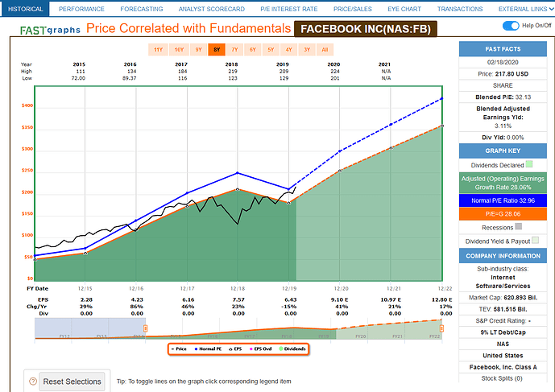Open the Forecasting tab
This screenshot has width=555, height=392.
coord(142,9)
